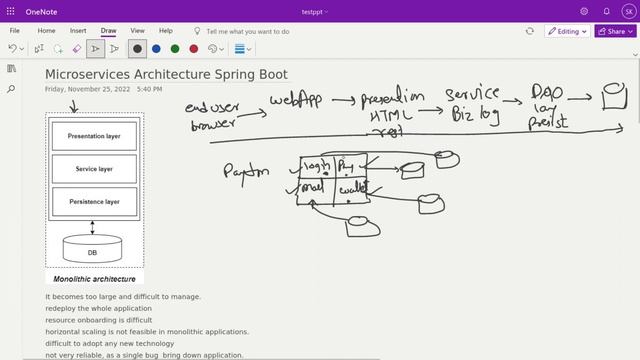The height and width of the screenshot is (360, 640).
Task: Click the page title Microservices Architecture Spring Boot
Action: pos(166,74)
